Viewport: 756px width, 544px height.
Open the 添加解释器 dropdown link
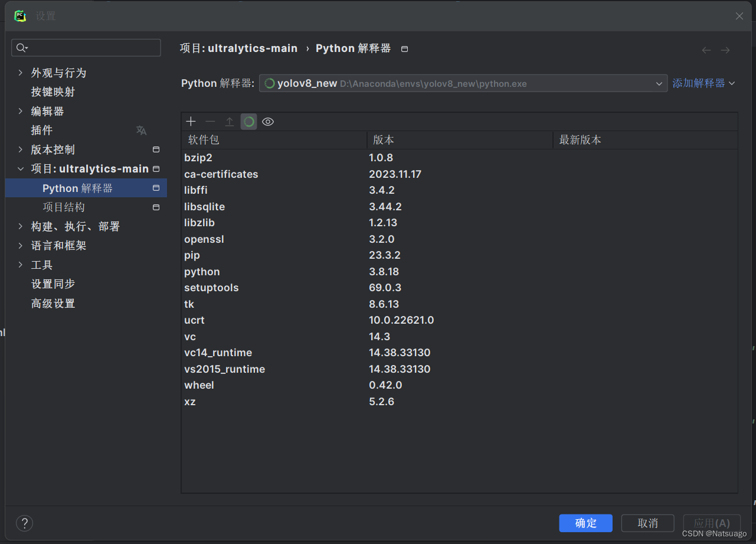[703, 83]
